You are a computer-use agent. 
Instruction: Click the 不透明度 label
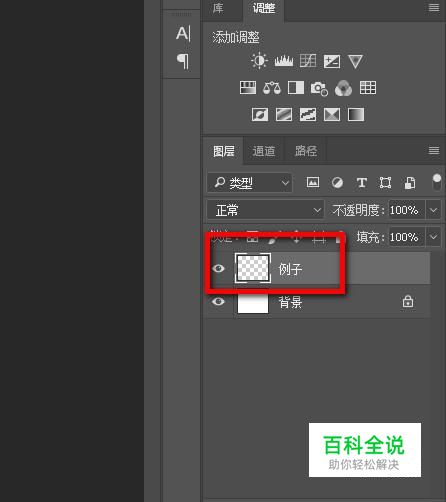point(358,210)
